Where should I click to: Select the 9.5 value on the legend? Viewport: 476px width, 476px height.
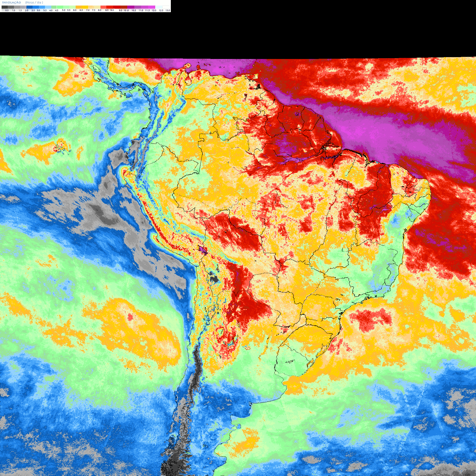[x=121, y=10]
